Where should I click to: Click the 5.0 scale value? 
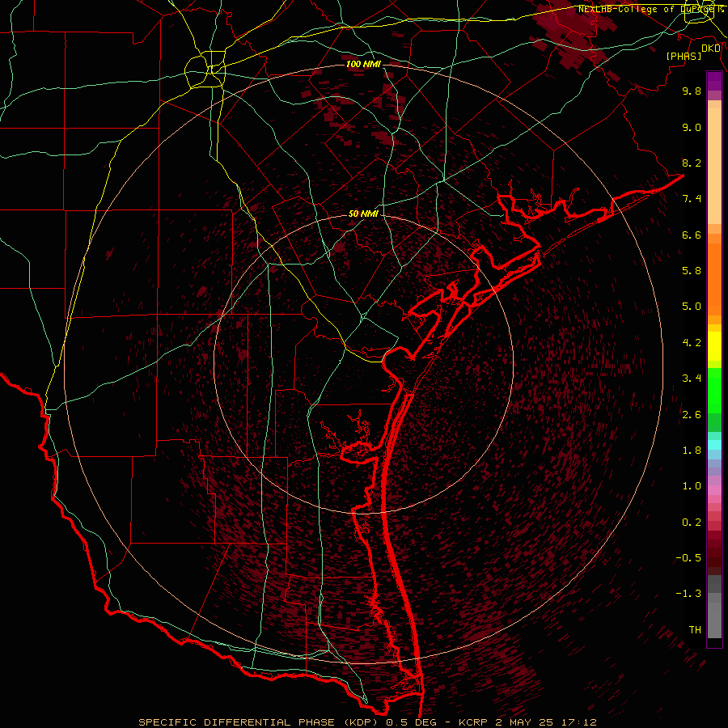pyautogui.click(x=692, y=307)
